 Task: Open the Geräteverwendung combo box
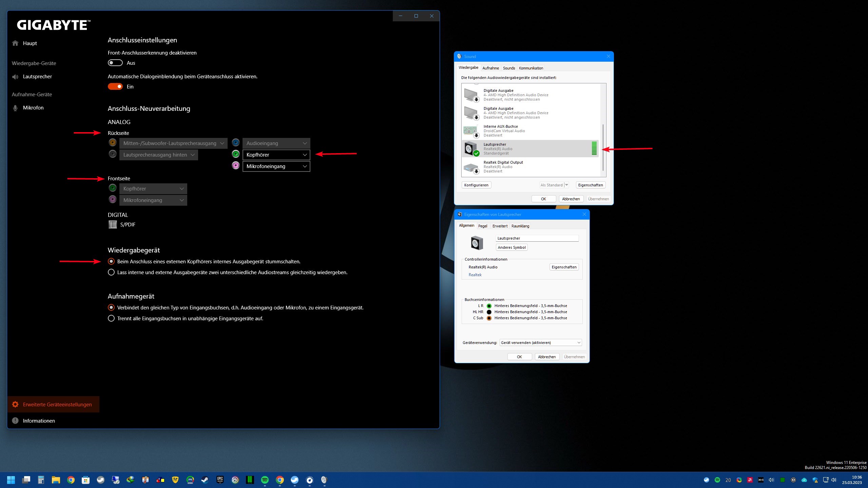(x=541, y=343)
